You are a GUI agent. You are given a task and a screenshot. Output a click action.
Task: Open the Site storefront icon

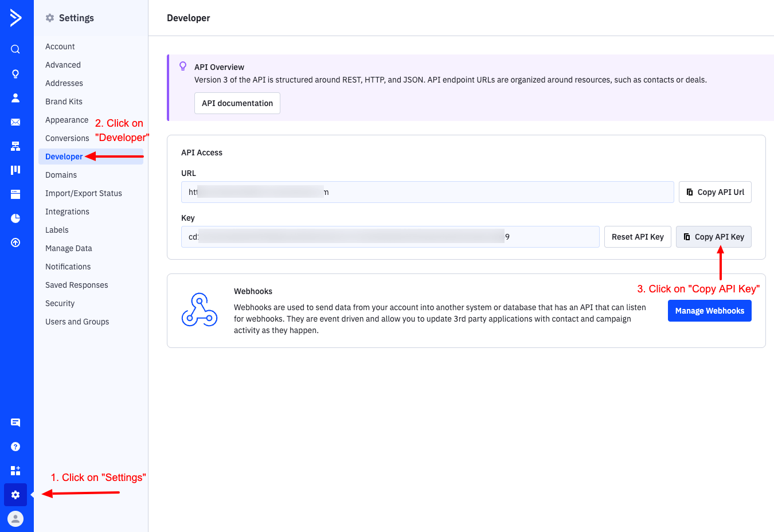click(x=15, y=194)
